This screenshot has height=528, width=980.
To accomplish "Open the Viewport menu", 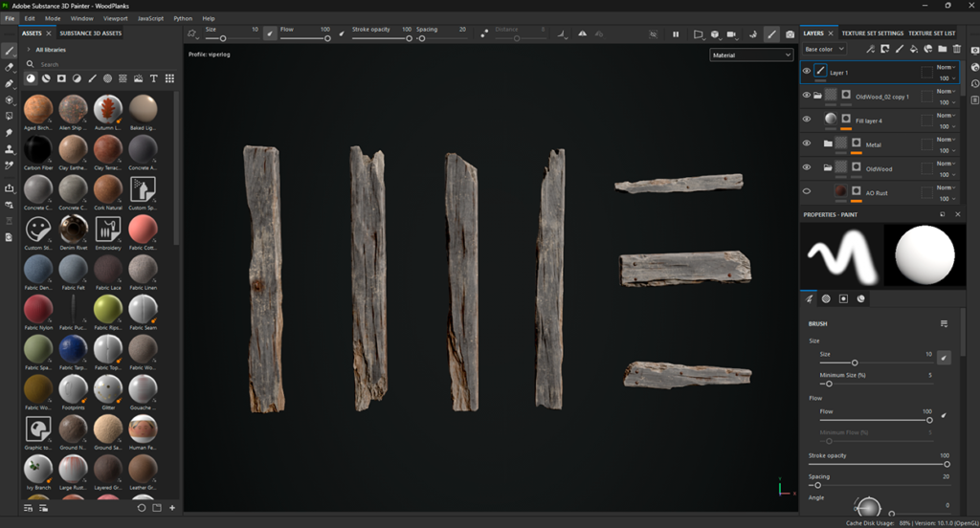I will [115, 18].
